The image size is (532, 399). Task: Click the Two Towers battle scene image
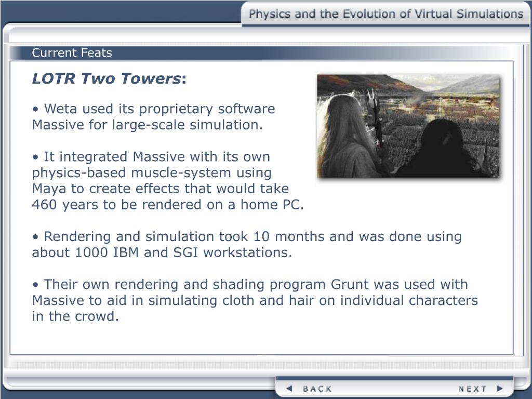coord(408,126)
